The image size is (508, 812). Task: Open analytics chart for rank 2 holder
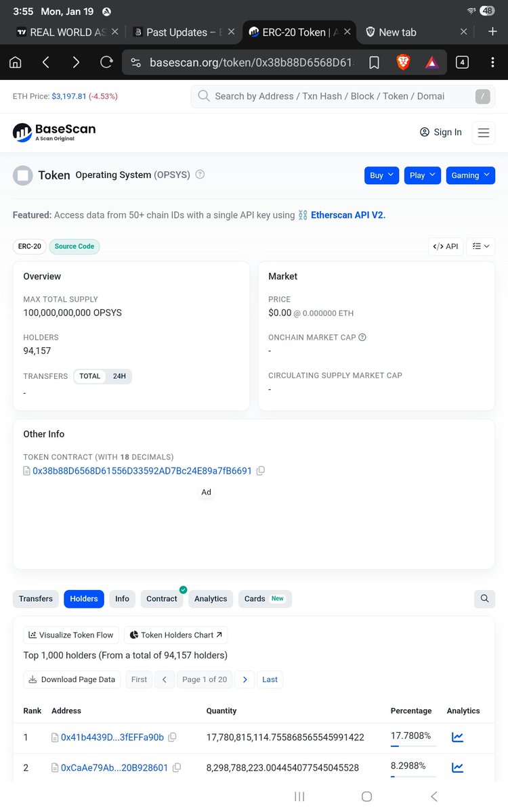click(458, 767)
